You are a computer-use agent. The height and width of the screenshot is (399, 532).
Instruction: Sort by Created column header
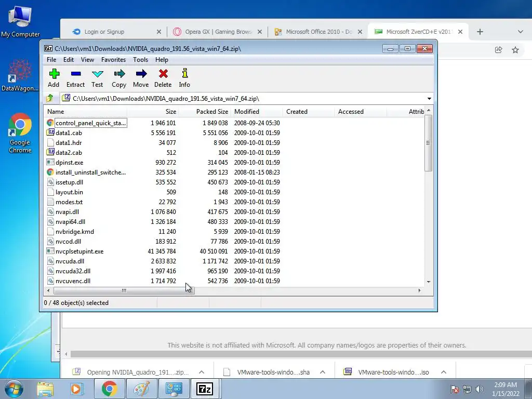(309, 112)
